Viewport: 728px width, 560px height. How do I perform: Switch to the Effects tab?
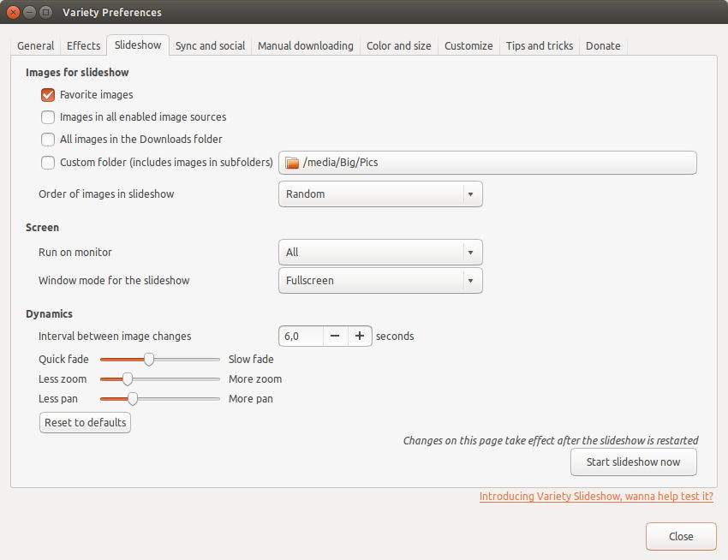pos(84,46)
